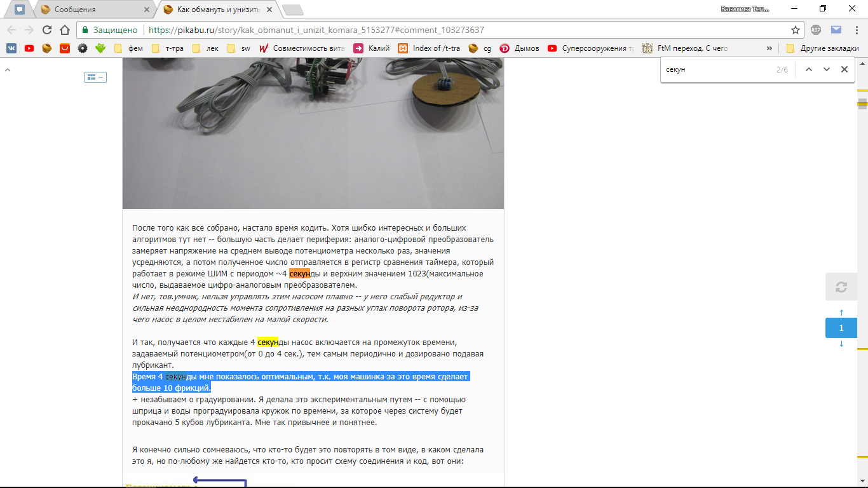Show hidden bookmarks via double-chevron
Screen dimensions: 868x488
[770, 48]
